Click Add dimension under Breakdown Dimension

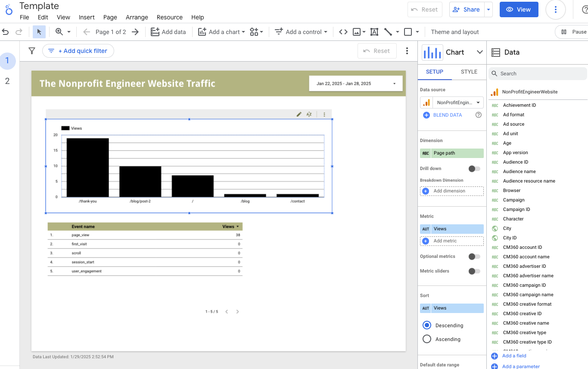pyautogui.click(x=452, y=191)
